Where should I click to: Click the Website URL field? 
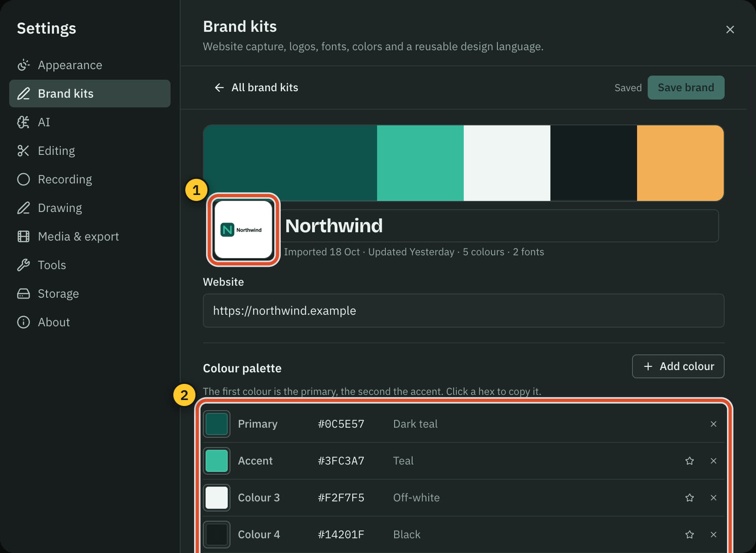pos(464,311)
